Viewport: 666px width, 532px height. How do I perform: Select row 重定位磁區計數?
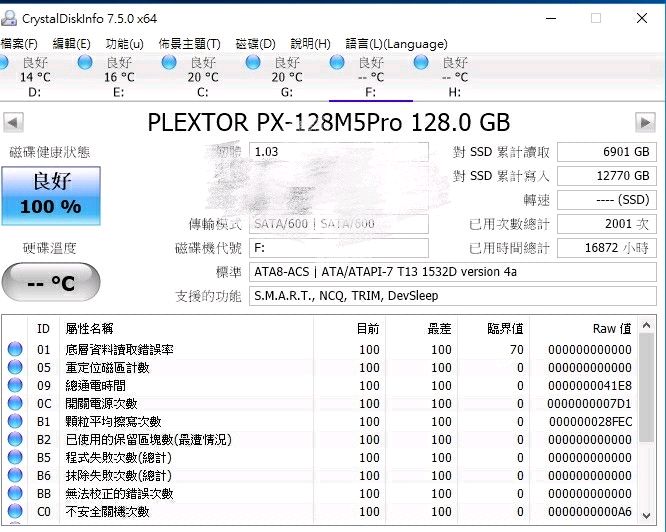(x=319, y=367)
